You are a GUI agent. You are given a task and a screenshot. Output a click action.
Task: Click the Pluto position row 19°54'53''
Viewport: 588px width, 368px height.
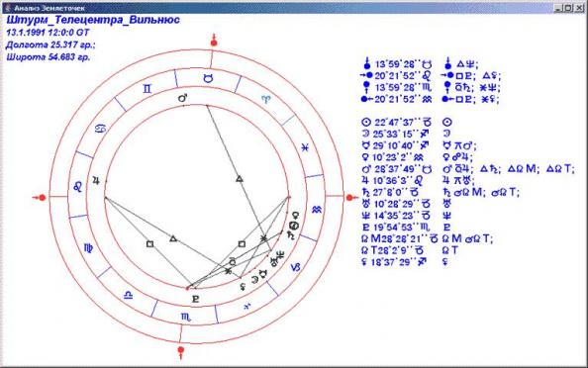point(396,228)
